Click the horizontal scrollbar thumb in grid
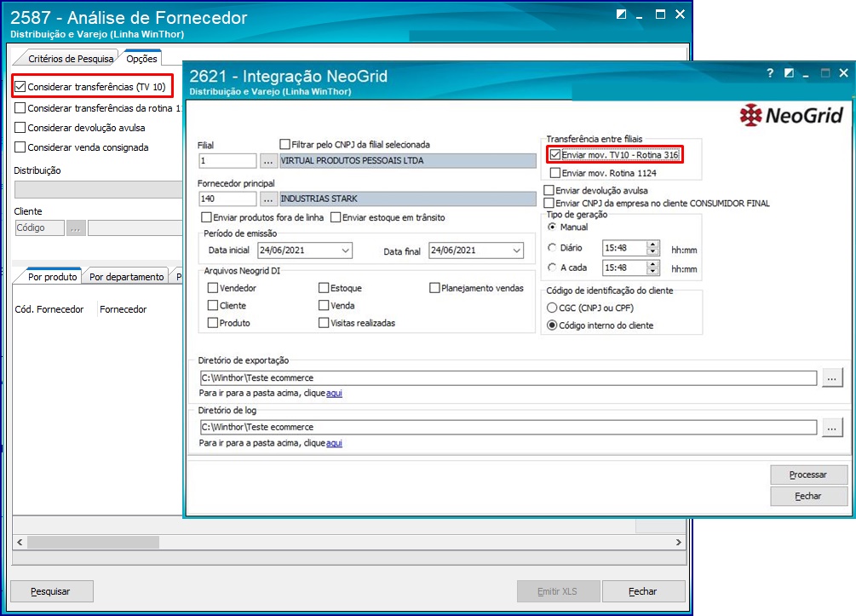The width and height of the screenshot is (856, 616). (94, 542)
